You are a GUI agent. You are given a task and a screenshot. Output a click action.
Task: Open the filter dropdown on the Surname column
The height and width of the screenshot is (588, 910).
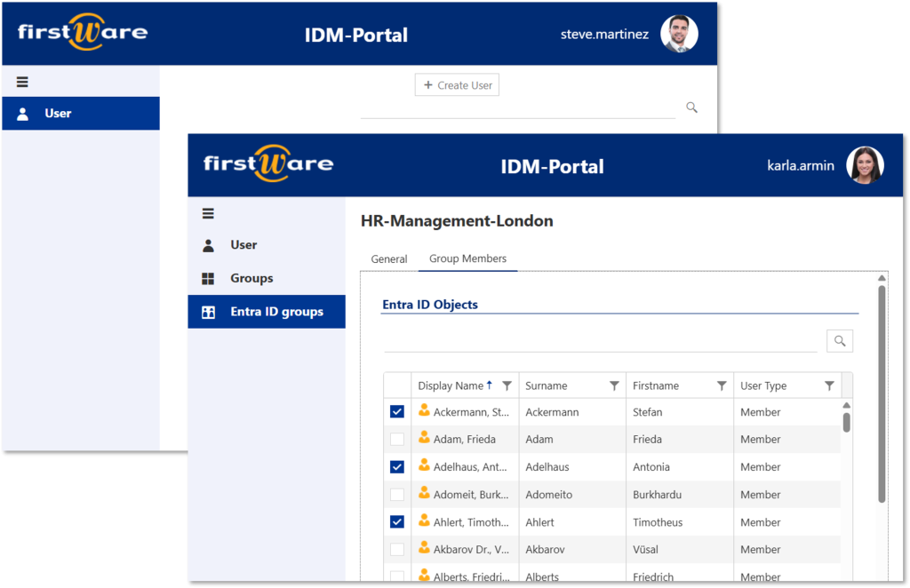[613, 385]
